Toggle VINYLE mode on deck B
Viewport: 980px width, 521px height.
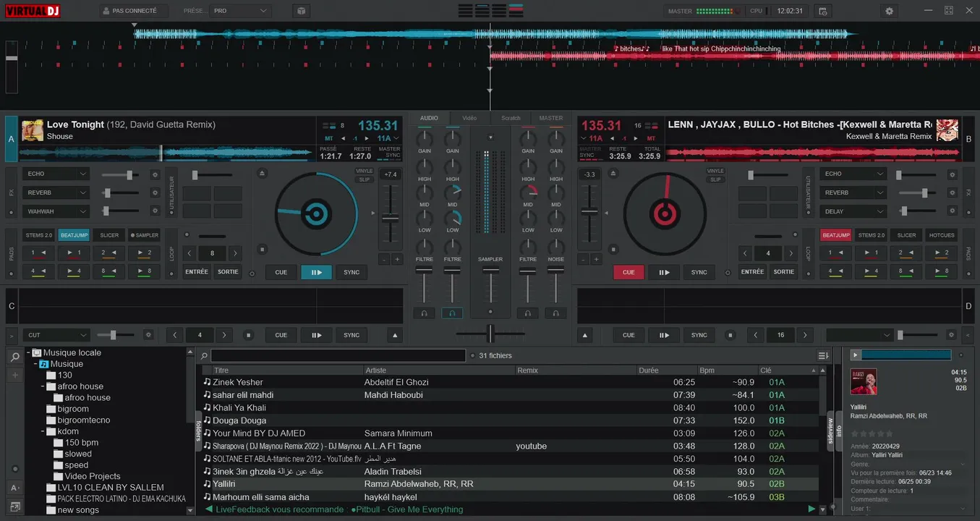click(715, 171)
